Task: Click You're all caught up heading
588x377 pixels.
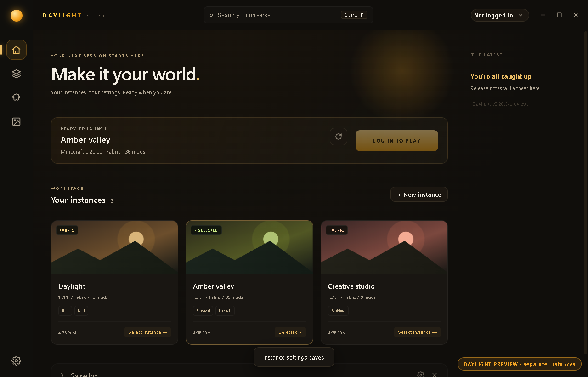Action: (501, 76)
